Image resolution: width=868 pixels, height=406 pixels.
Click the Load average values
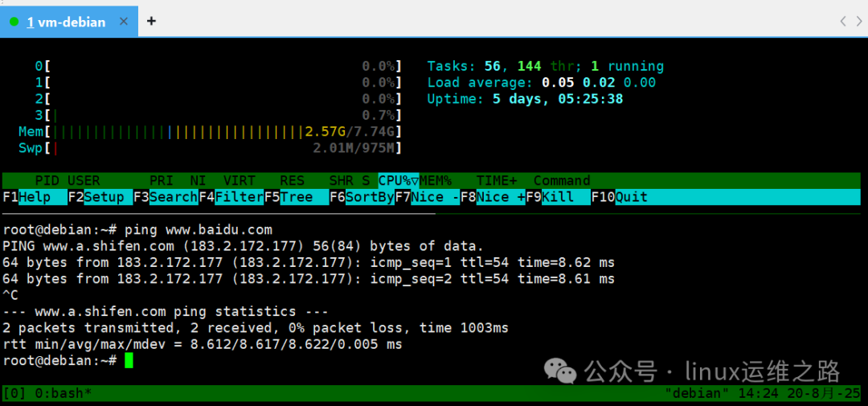pos(599,83)
